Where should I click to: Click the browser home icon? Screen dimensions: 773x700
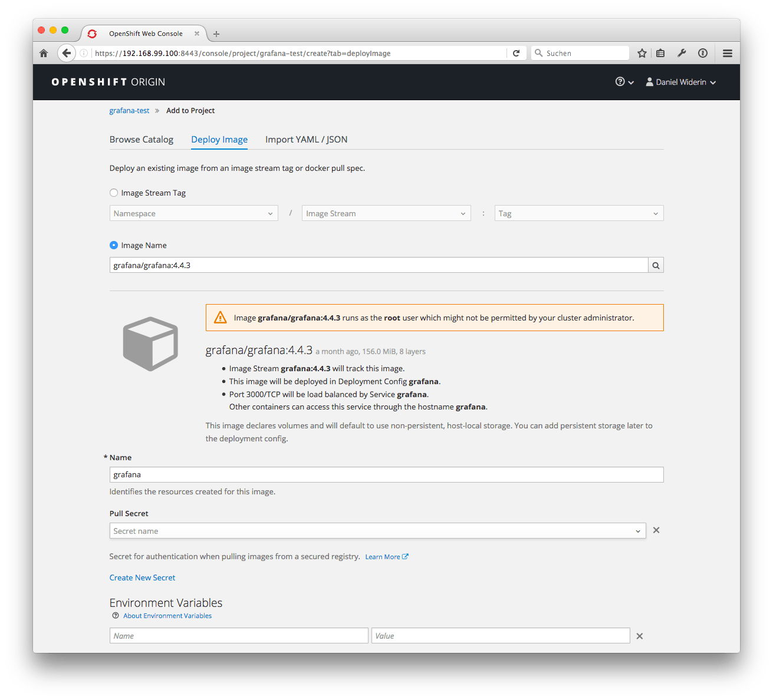(44, 53)
